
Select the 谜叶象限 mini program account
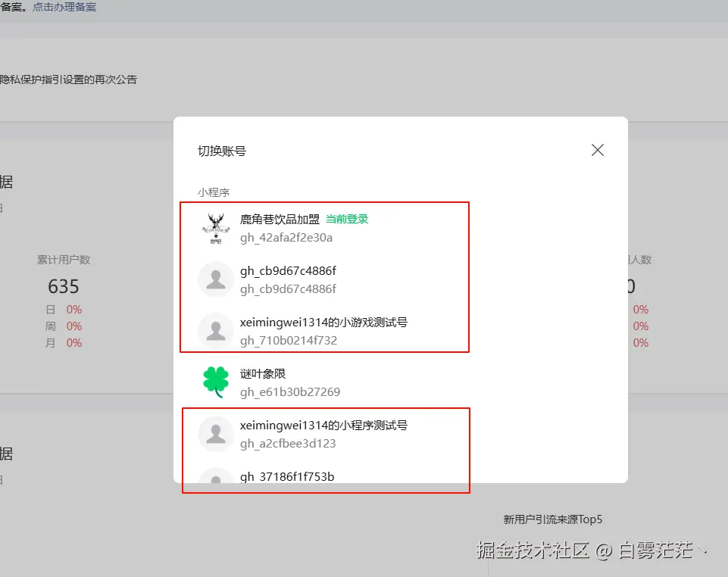tap(326, 382)
